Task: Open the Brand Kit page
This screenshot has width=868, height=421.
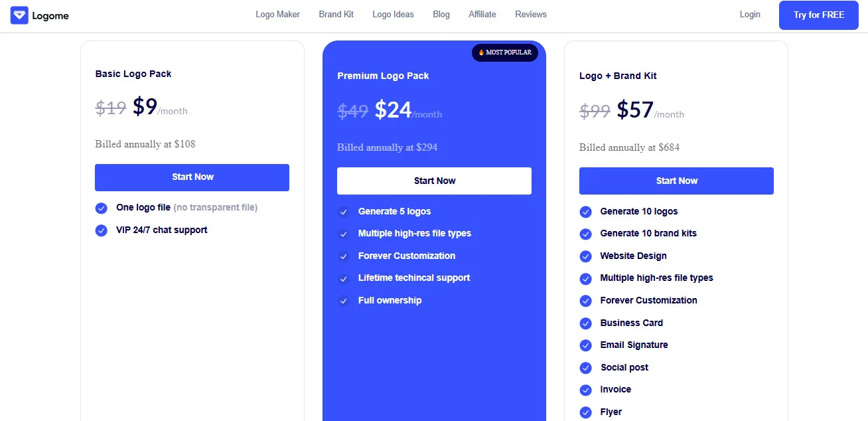Action: [x=336, y=14]
